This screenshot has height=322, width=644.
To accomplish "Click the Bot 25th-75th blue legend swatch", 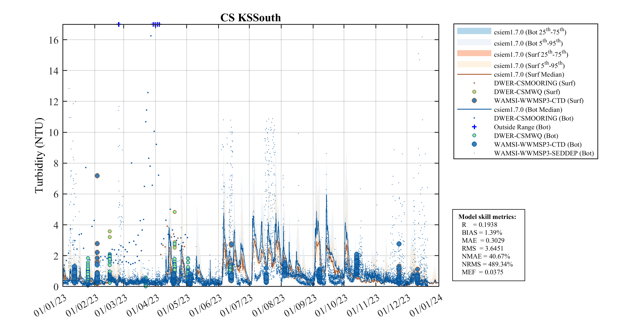I will coord(474,31).
